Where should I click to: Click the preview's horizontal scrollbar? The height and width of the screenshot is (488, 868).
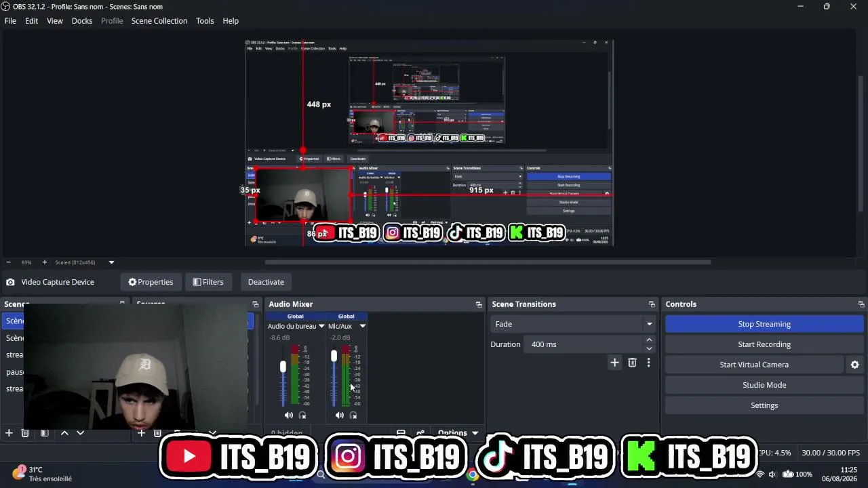(488, 262)
